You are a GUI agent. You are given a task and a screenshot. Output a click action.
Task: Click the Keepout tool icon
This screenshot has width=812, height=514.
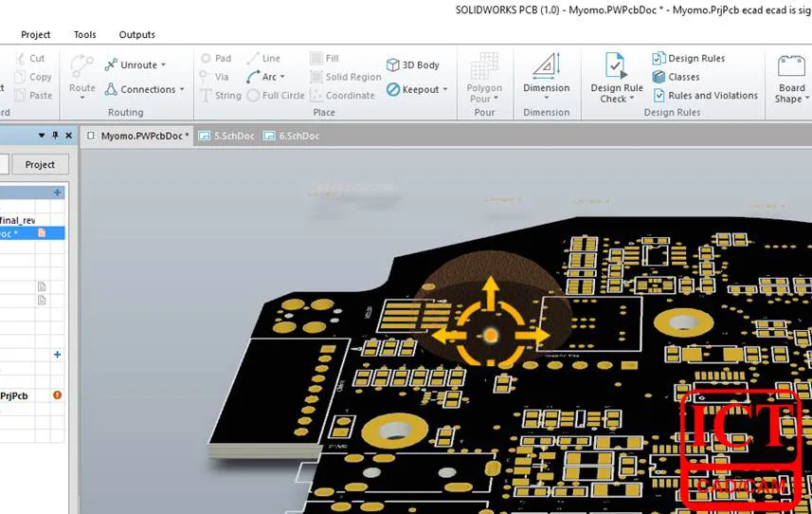click(x=393, y=89)
